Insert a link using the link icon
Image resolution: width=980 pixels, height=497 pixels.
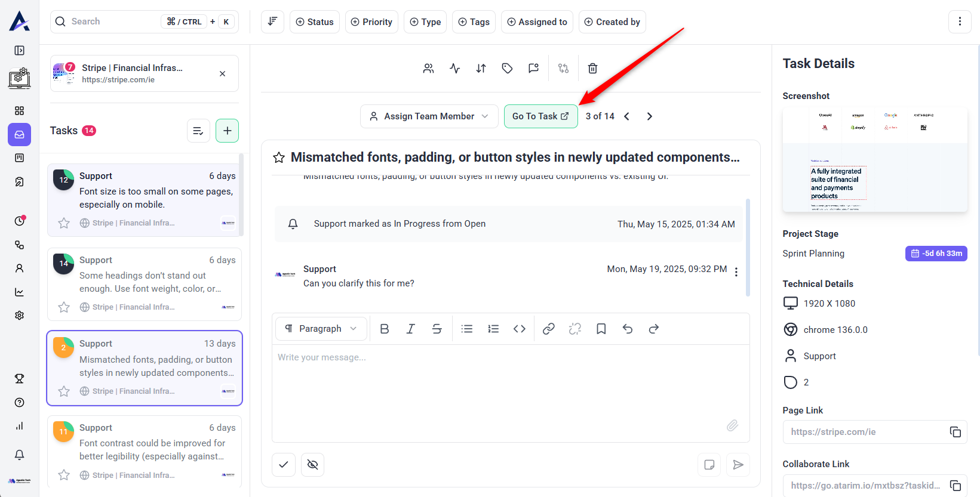tap(548, 329)
